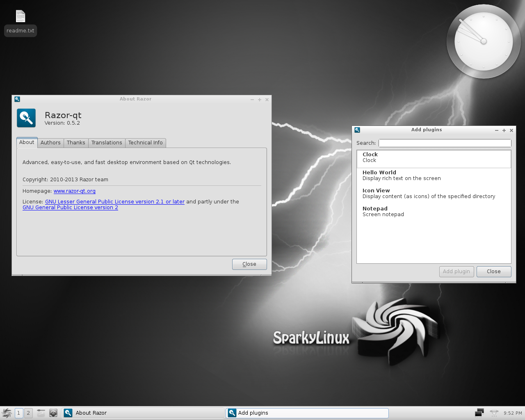Launch the system configuration quick launch icon
Image resolution: width=525 pixels, height=420 pixels.
[x=53, y=413]
